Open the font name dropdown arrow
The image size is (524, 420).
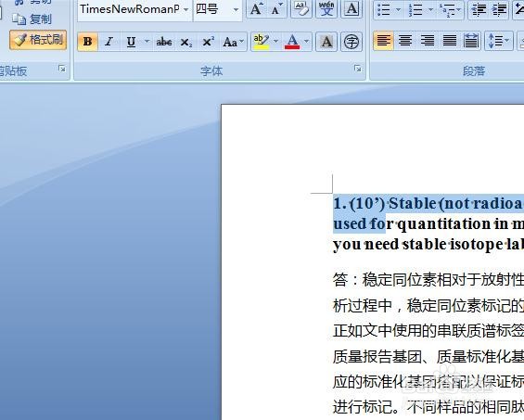(186, 9)
